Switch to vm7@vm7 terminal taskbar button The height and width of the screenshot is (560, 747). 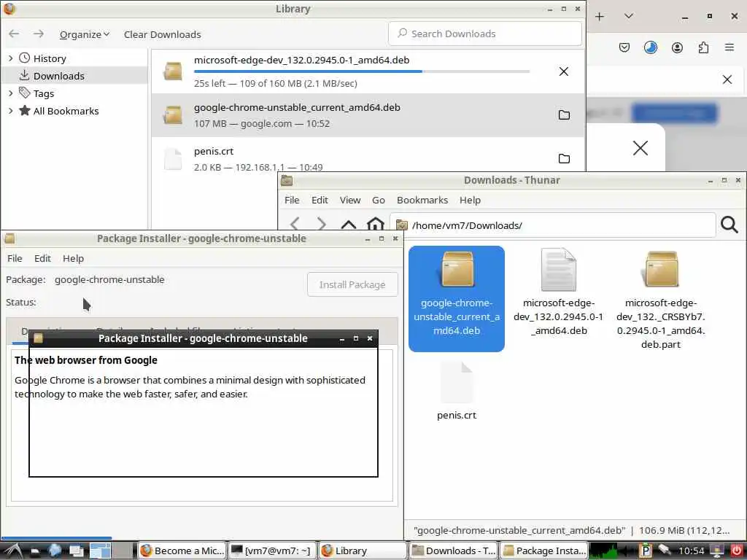point(272,551)
